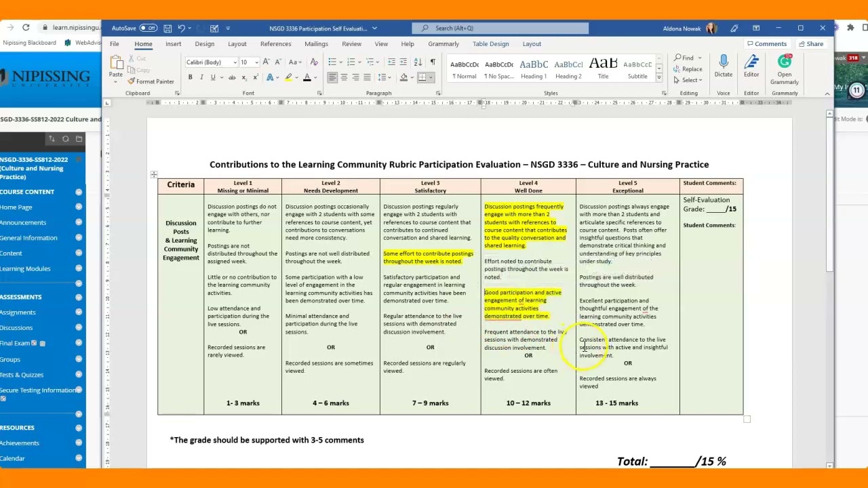This screenshot has width=868, height=488.
Task: Open the Change Case Aa dropdown
Action: tap(295, 62)
